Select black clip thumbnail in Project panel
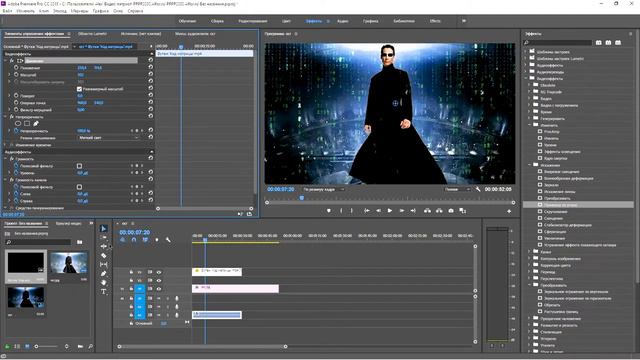This screenshot has height=360, width=640. 26,262
